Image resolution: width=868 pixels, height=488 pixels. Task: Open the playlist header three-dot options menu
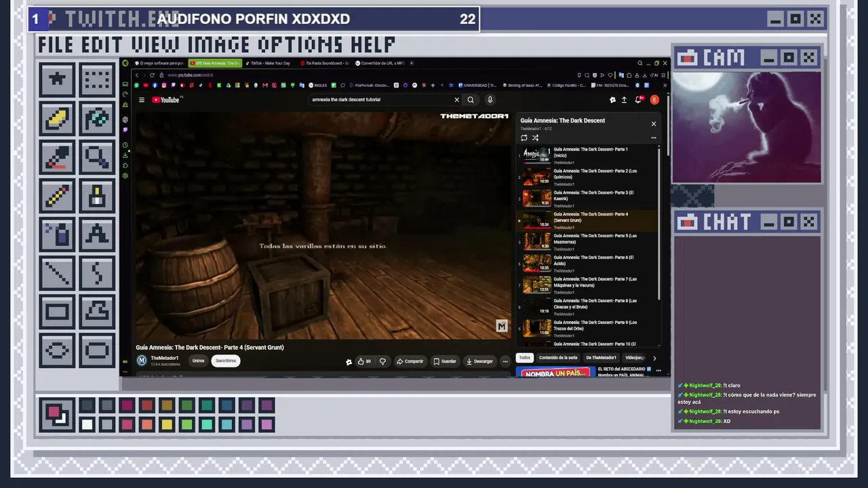tap(654, 138)
